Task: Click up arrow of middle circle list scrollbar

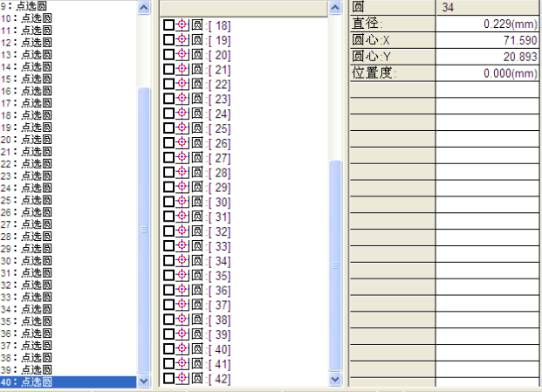Action: [x=336, y=7]
